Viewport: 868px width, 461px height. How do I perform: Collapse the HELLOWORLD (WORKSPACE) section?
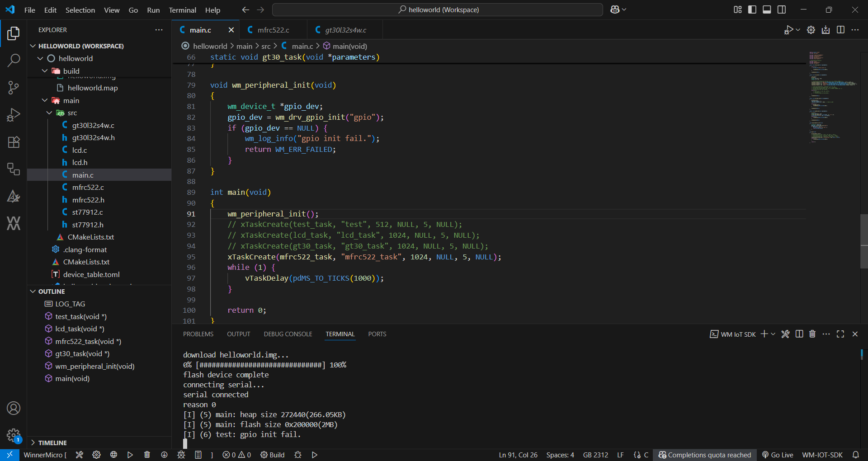(33, 46)
